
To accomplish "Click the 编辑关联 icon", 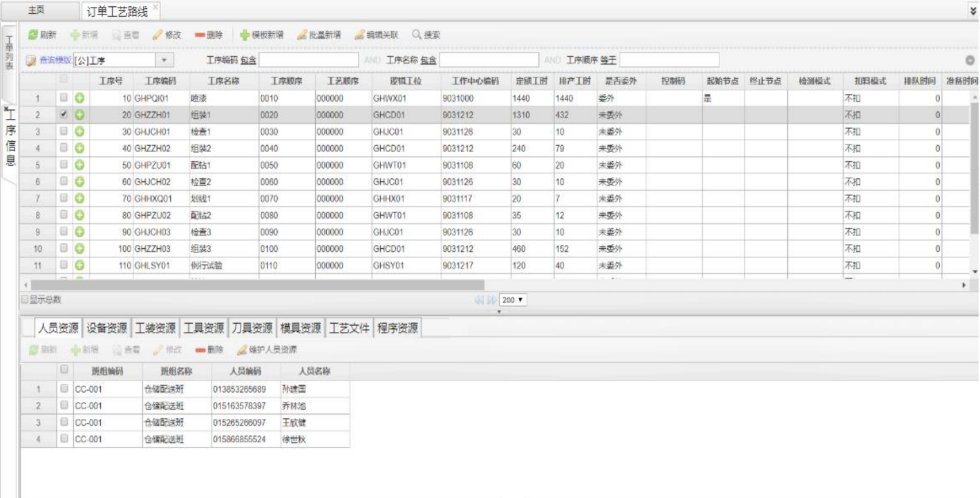I will point(359,35).
